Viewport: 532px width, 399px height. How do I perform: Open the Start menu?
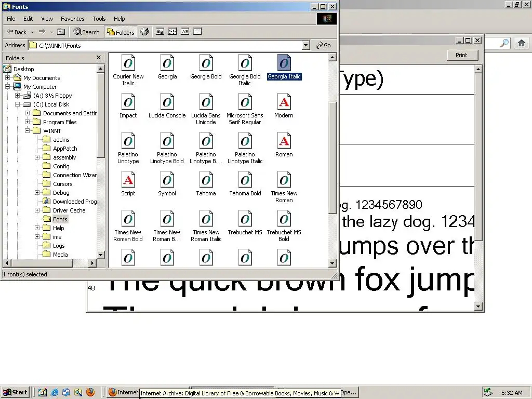point(15,392)
